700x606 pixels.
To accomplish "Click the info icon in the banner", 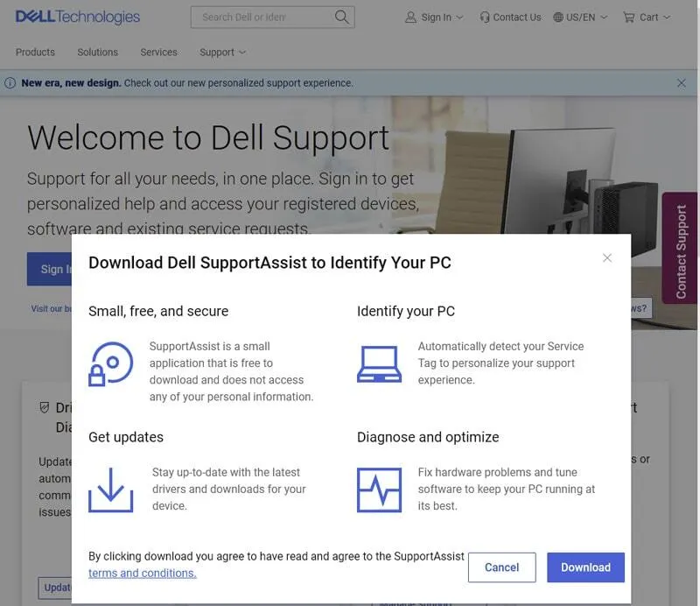I will (x=10, y=82).
